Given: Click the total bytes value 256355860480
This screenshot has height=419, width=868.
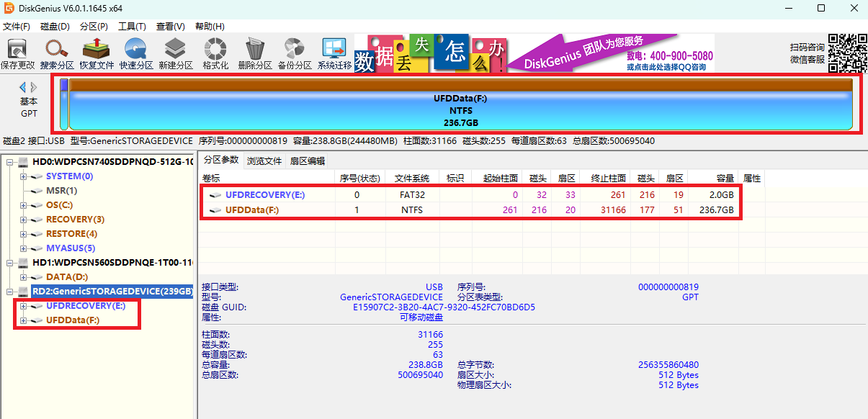Looking at the screenshot, I should [x=668, y=365].
